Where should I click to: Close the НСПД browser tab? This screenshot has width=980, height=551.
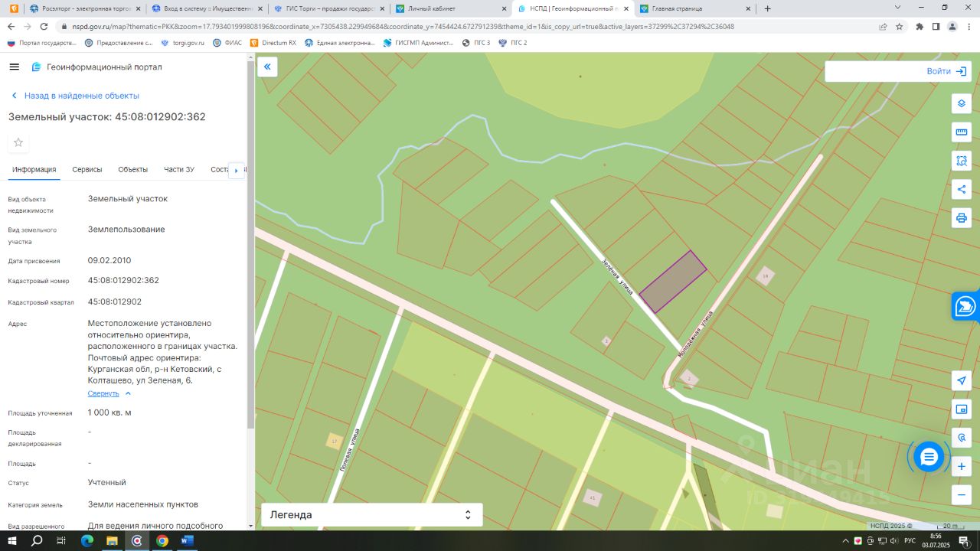[x=626, y=8]
